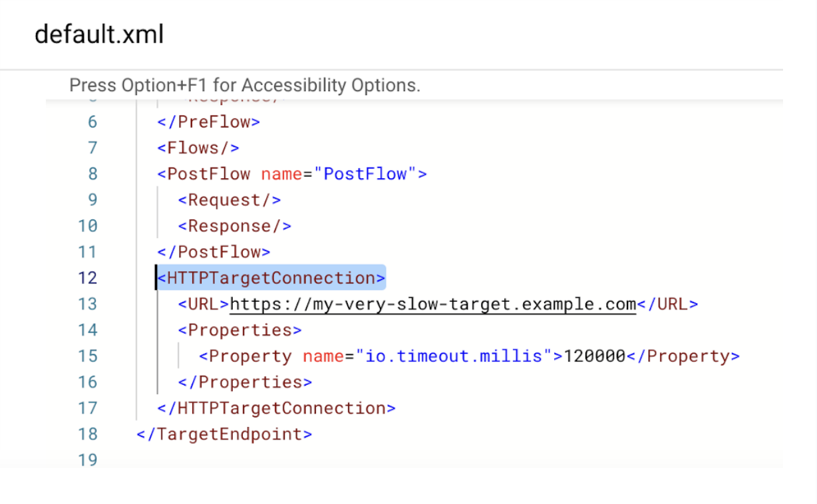The width and height of the screenshot is (817, 504).
Task: Click the io.timeout.millis attribute value
Action: pyautogui.click(x=454, y=356)
